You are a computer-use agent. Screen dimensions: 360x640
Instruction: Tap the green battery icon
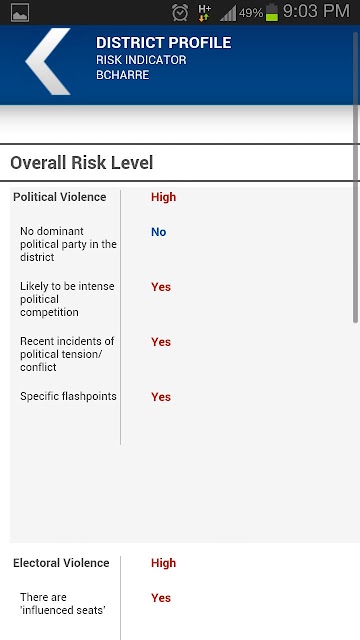[272, 12]
